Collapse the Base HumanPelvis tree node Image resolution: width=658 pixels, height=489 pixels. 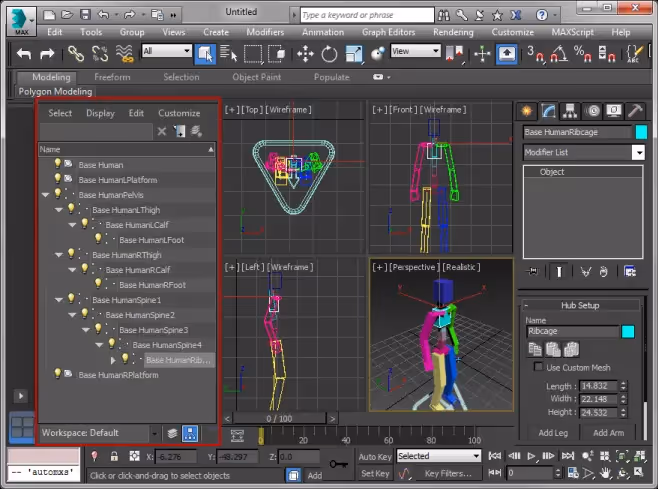[45, 195]
